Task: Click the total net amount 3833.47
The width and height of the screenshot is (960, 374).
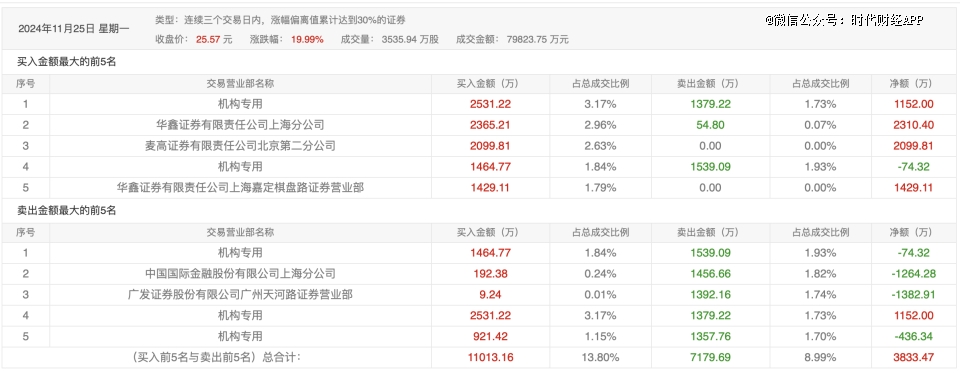Action: [x=913, y=357]
